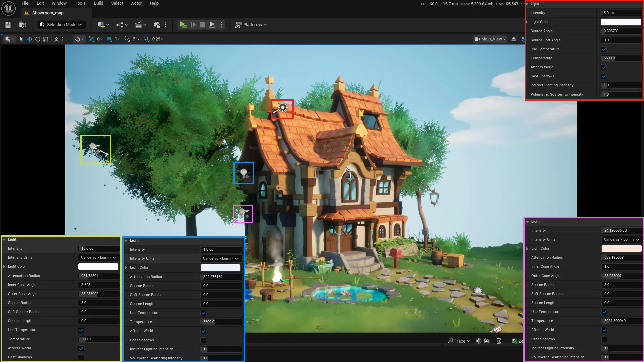
Task: Toggle Use Temperature in pink spot light panel
Action: tap(604, 312)
